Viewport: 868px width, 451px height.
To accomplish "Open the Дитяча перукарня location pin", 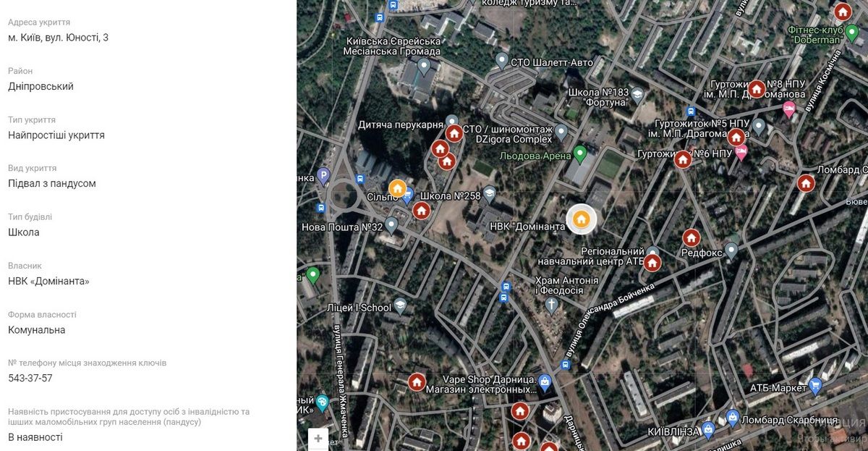I will tap(452, 122).
